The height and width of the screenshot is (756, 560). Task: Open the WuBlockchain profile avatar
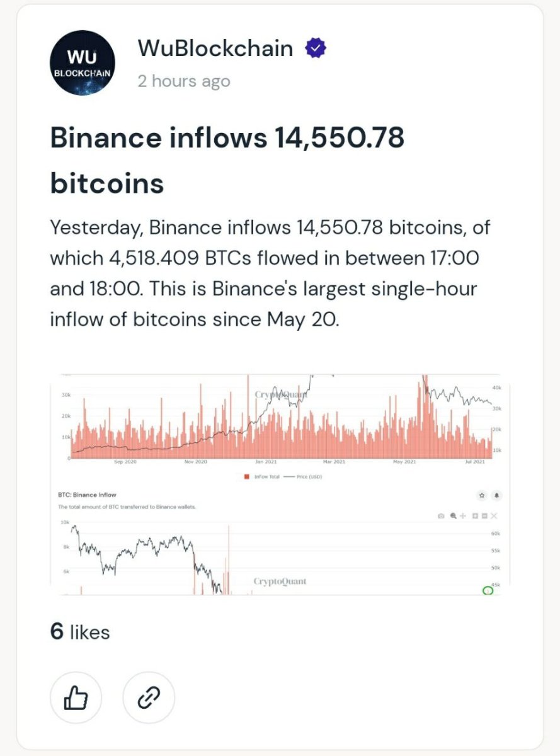pos(82,63)
